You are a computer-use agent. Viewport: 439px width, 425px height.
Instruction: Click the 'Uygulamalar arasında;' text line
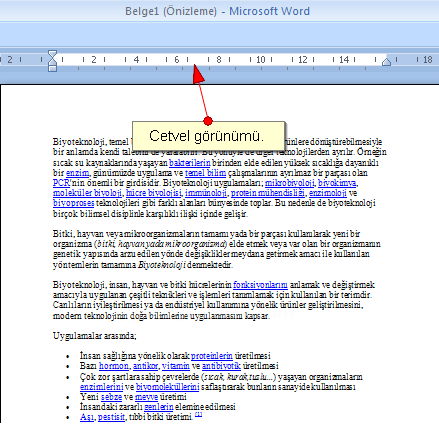coord(95,336)
